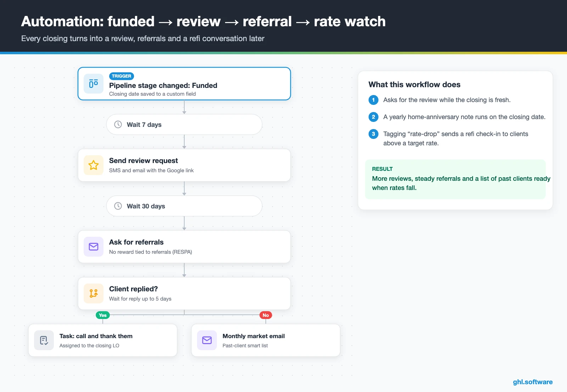This screenshot has width=567, height=392.
Task: Open the Wait 7 days step
Action: click(x=184, y=124)
